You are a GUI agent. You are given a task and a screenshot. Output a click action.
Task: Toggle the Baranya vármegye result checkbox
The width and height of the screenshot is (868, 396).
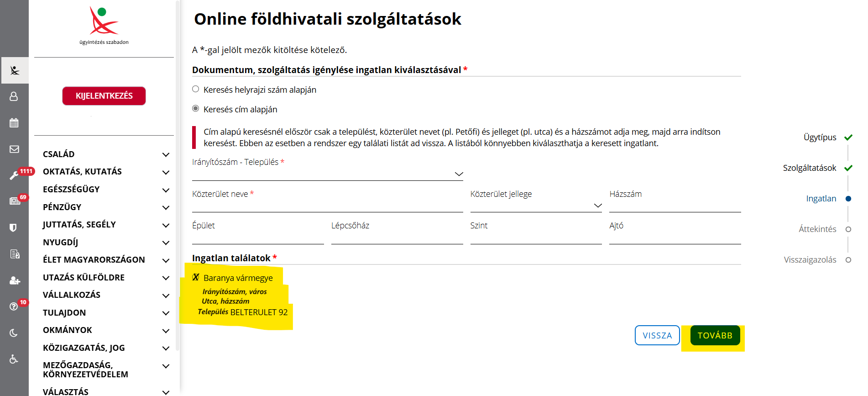[196, 277]
